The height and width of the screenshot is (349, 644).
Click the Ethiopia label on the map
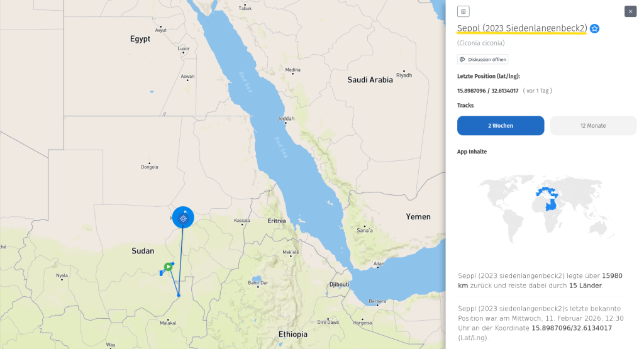tap(293, 334)
